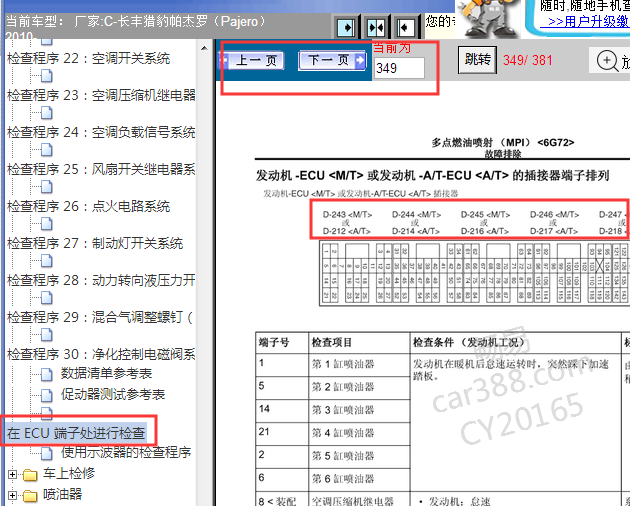Open page icon under 检查程序 22 空调开关系统

47,76
